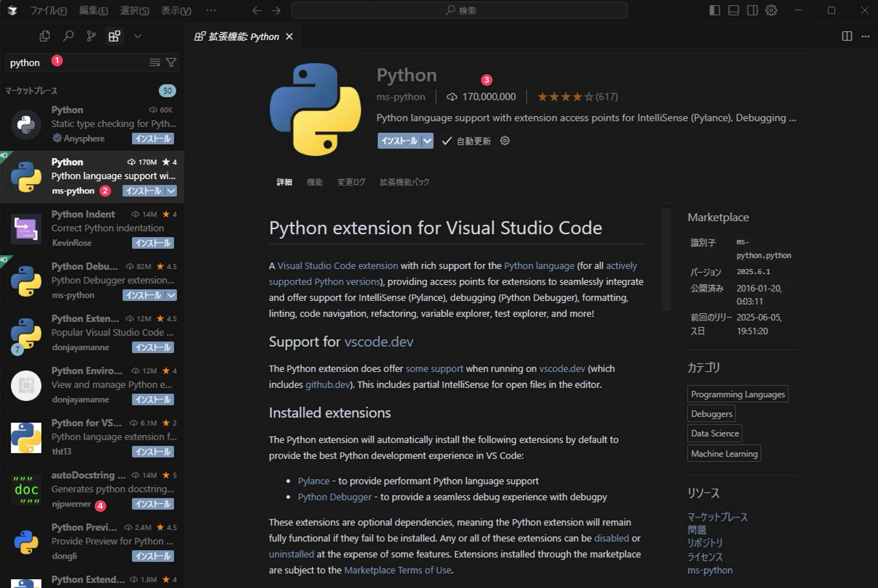Switch to the 変更ログ tab

tap(351, 182)
